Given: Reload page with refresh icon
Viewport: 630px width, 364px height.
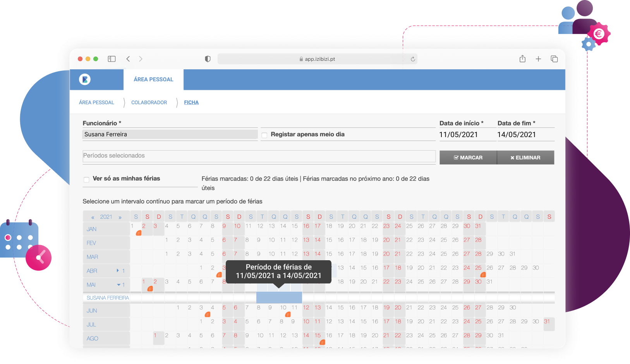Looking at the screenshot, I should pos(413,59).
